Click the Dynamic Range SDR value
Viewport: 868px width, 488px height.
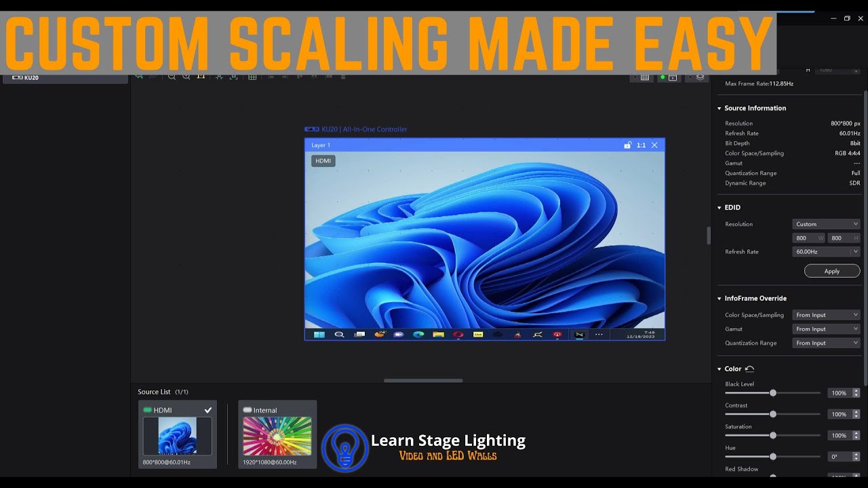click(854, 183)
